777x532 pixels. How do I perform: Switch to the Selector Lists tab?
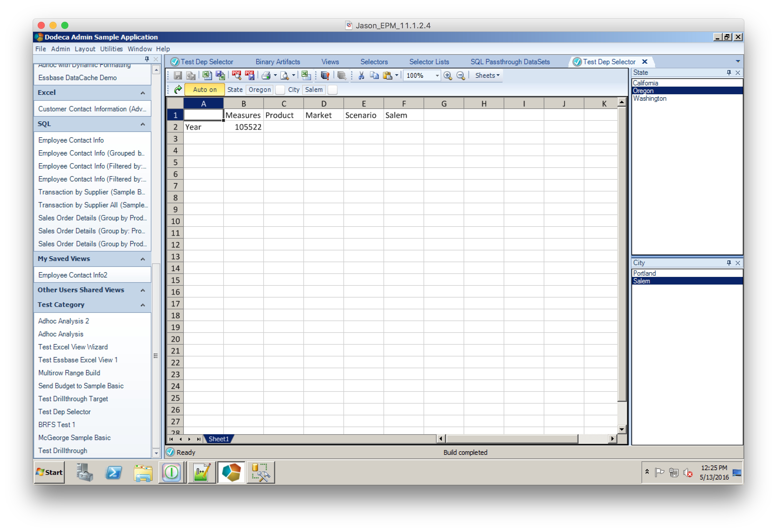(x=429, y=62)
